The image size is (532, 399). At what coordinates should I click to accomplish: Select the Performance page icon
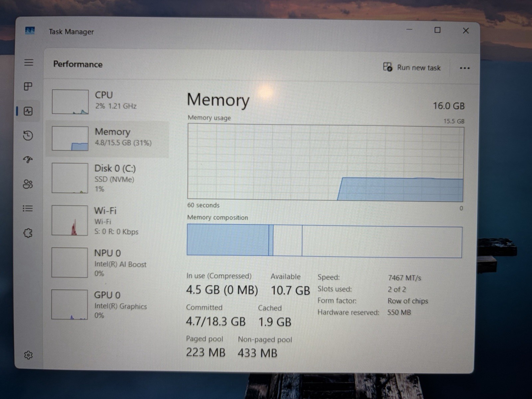pyautogui.click(x=28, y=111)
